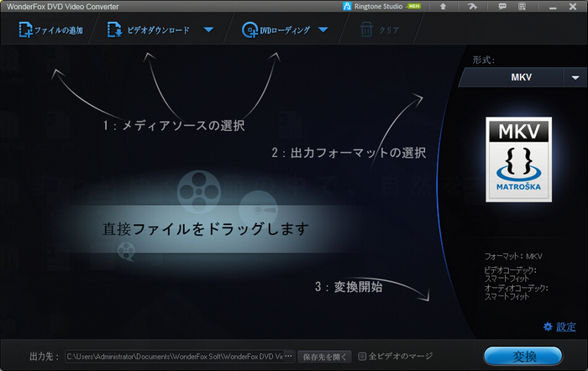Click the Open Output Folder (保存先を開く) button
588x371 pixels.
click(x=324, y=357)
